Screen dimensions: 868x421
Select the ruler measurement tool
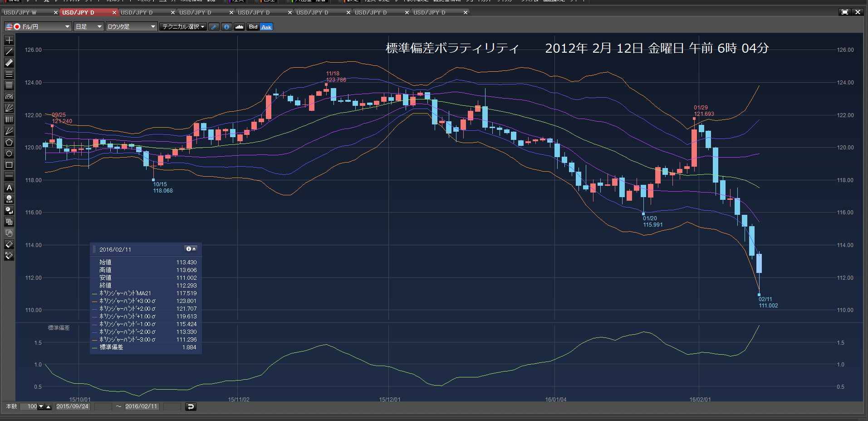click(x=9, y=63)
